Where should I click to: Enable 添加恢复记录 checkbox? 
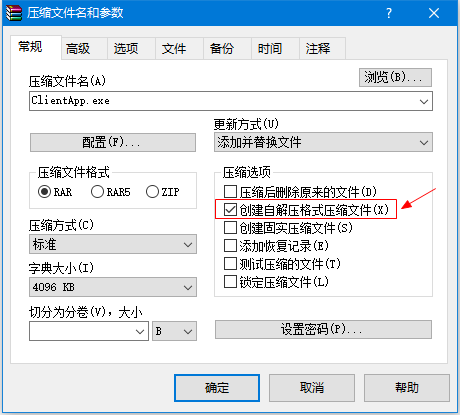coord(230,246)
